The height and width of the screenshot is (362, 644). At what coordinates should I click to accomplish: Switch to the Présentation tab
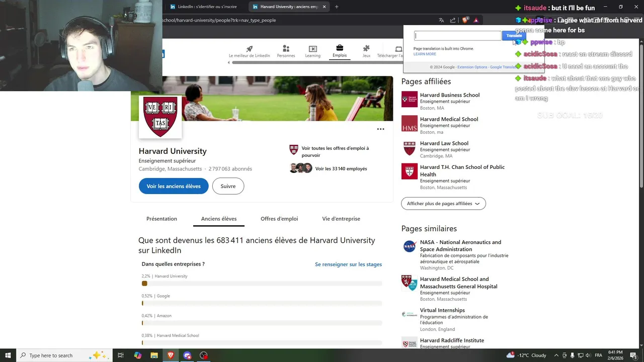click(162, 219)
